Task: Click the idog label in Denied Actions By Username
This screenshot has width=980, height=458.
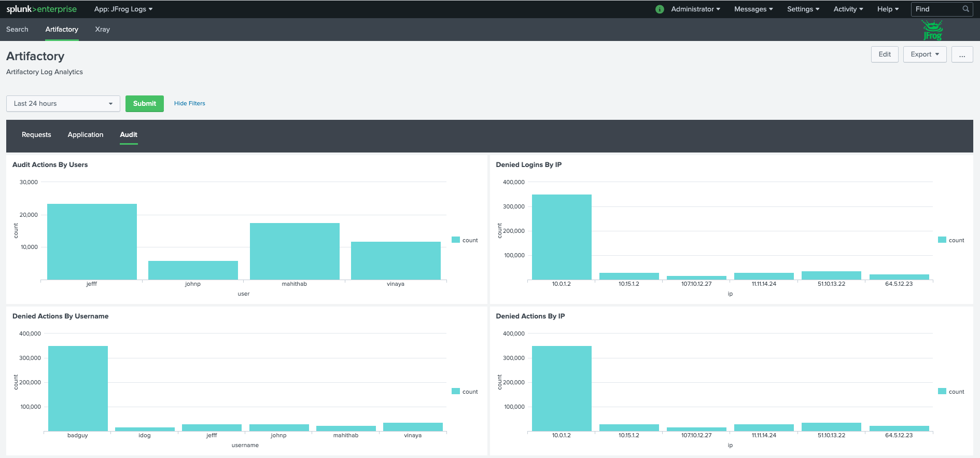Action: point(145,436)
